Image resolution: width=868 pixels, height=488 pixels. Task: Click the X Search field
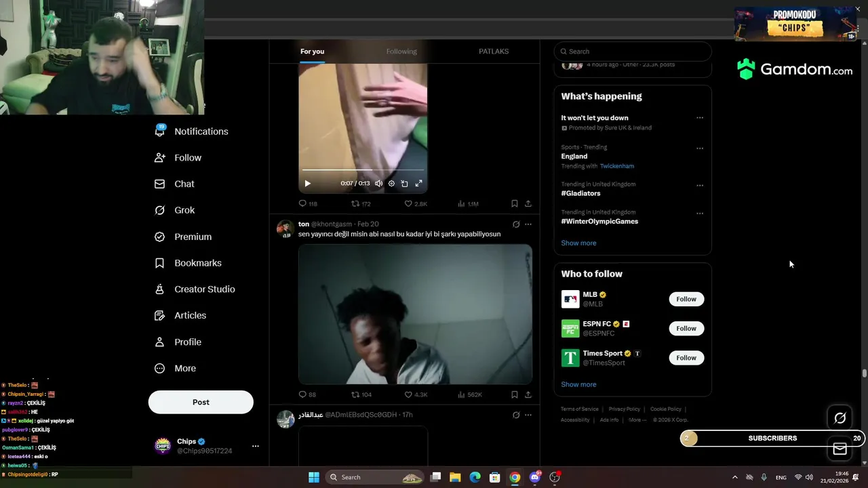click(633, 52)
